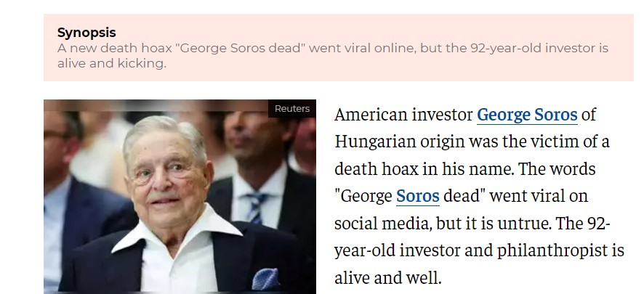Click the bold "Synopsis" heading
The height and width of the screenshot is (294, 644).
(x=86, y=33)
